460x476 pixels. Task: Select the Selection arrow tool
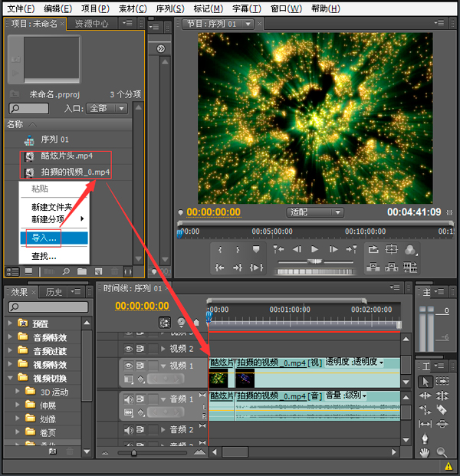click(x=425, y=382)
